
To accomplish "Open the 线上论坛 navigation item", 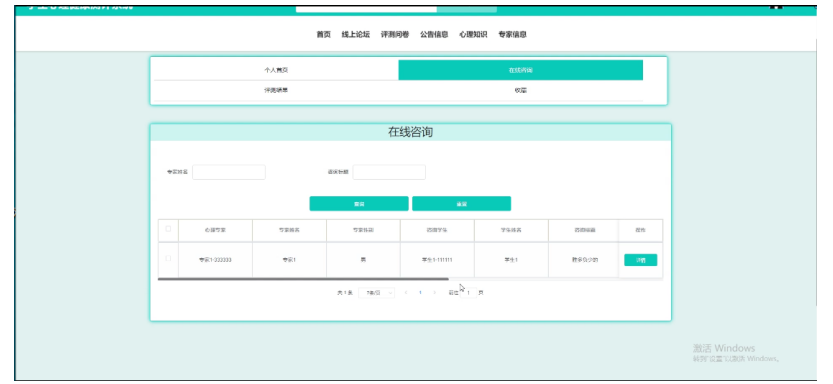I will (x=355, y=35).
